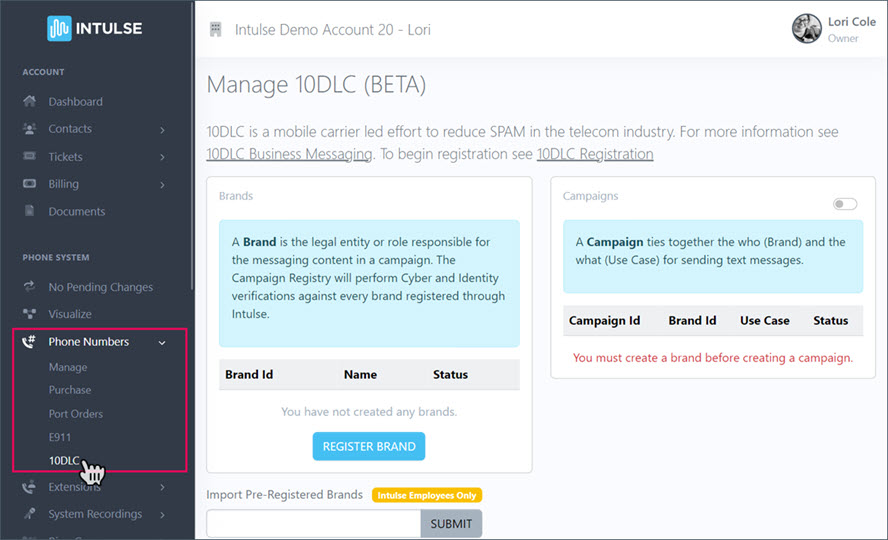
Task: Collapse the Phone Numbers menu chevron
Action: [163, 342]
